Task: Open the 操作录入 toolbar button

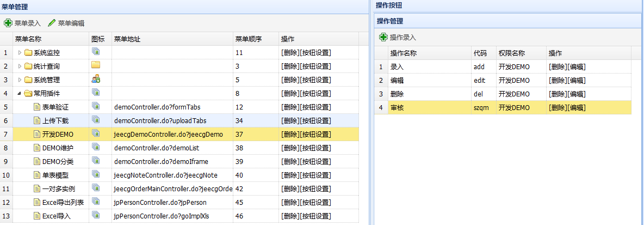Action: click(397, 38)
